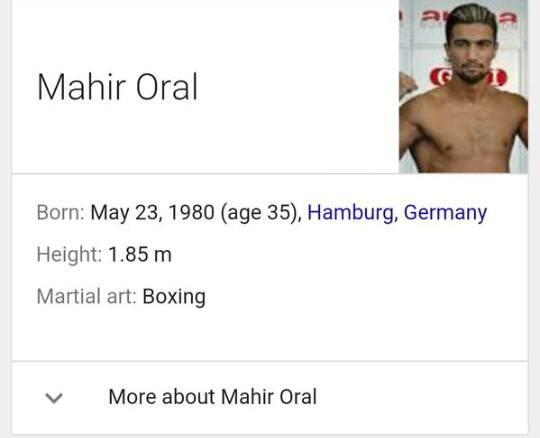
Task: Open the Hamburg link
Action: coord(350,212)
